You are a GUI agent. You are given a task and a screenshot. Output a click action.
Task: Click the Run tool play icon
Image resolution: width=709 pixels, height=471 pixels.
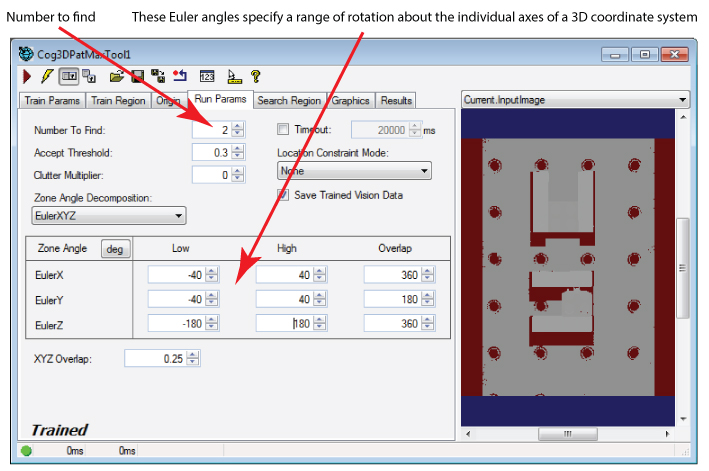(27, 76)
